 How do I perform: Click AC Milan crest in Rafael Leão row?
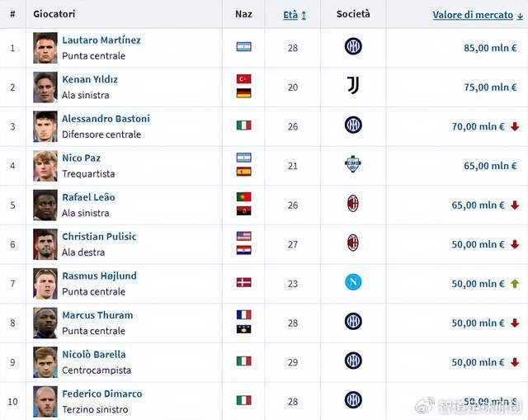353,204
